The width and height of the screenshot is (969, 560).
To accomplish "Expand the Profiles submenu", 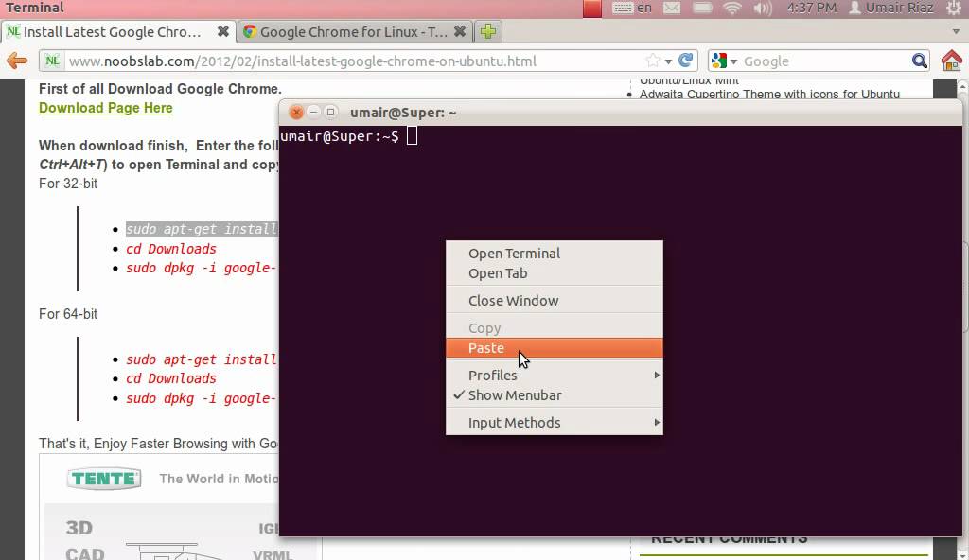I will pyautogui.click(x=555, y=376).
